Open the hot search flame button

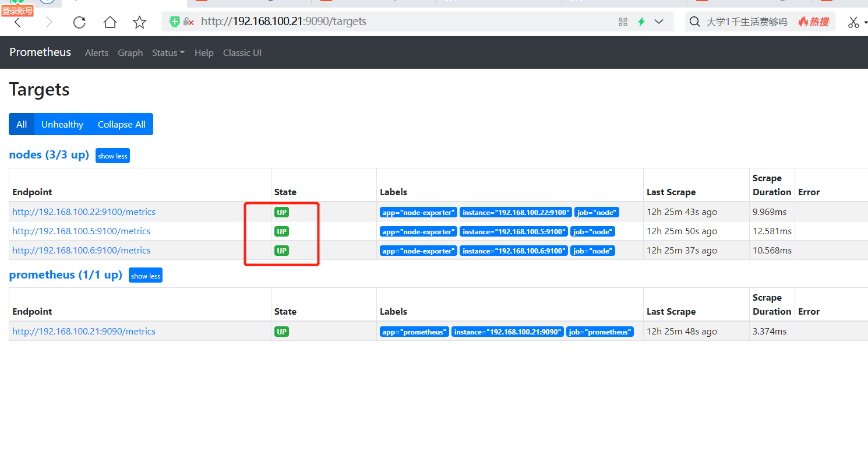(x=813, y=22)
